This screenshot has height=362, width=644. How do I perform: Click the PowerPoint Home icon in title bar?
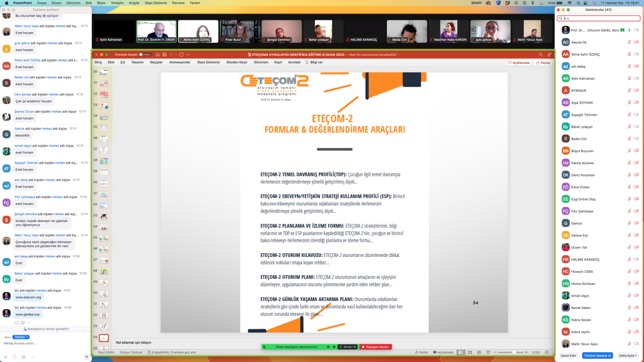click(157, 55)
